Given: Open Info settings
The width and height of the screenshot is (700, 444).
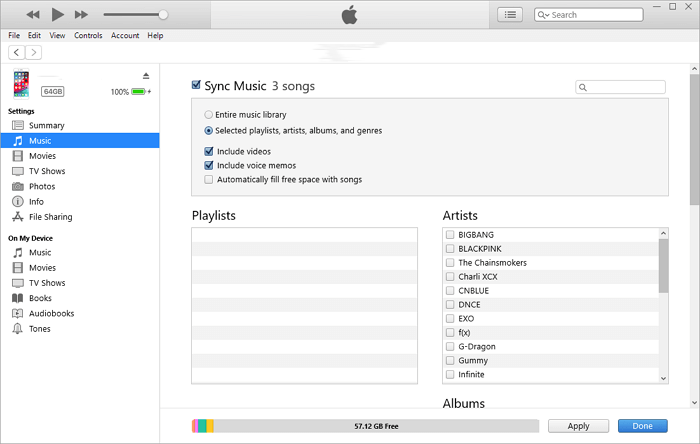Looking at the screenshot, I should pos(80,202).
